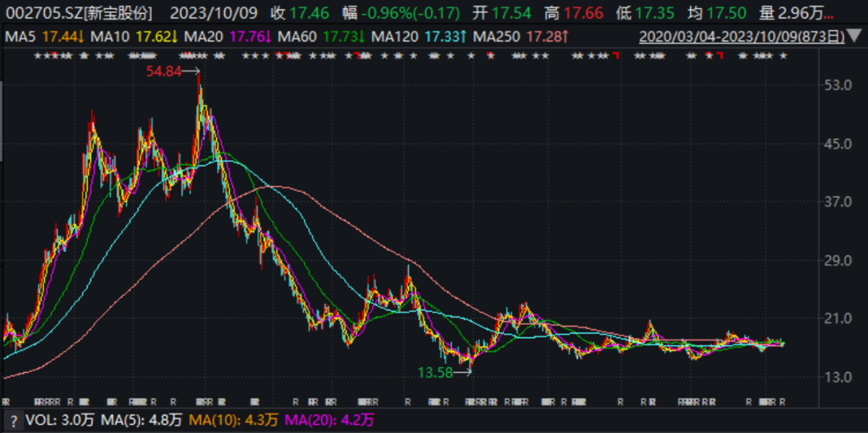Click the closing price 收 17.46
This screenshot has height=433, width=868.
[300, 13]
